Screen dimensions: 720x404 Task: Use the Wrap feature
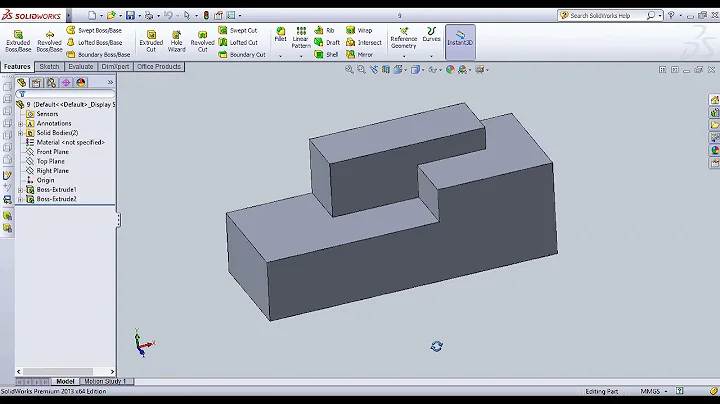click(359, 30)
